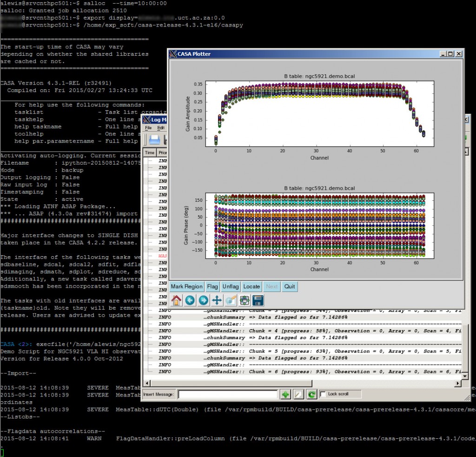Click the Mark Region button
The height and width of the screenshot is (457, 476).
click(186, 286)
